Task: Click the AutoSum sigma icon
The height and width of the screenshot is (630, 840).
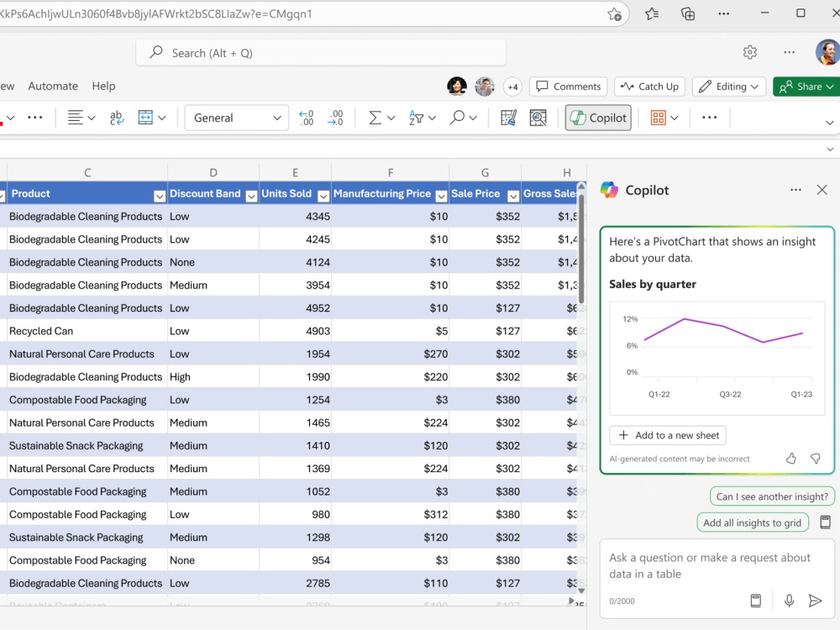Action: click(x=375, y=118)
